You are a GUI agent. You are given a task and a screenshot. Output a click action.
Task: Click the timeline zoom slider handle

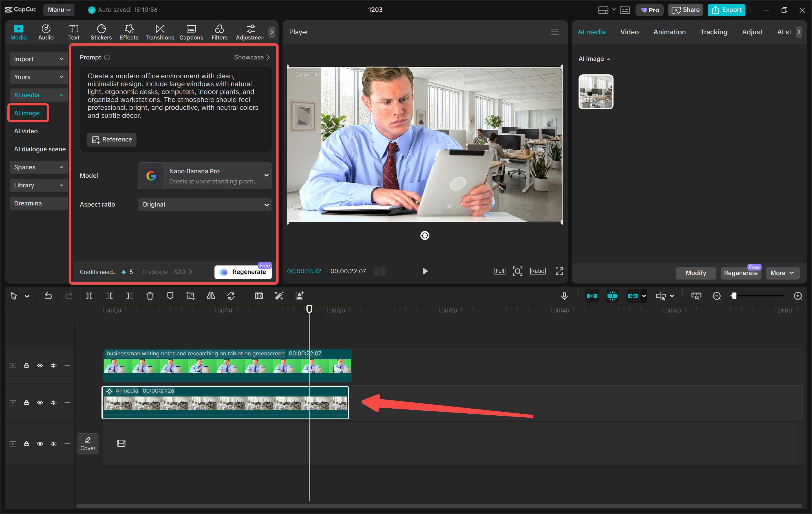point(734,296)
